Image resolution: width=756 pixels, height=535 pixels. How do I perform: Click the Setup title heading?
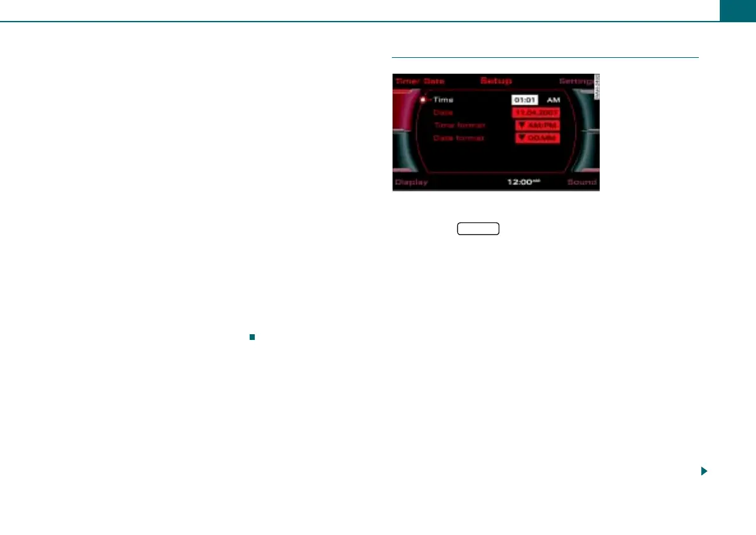[x=496, y=81]
